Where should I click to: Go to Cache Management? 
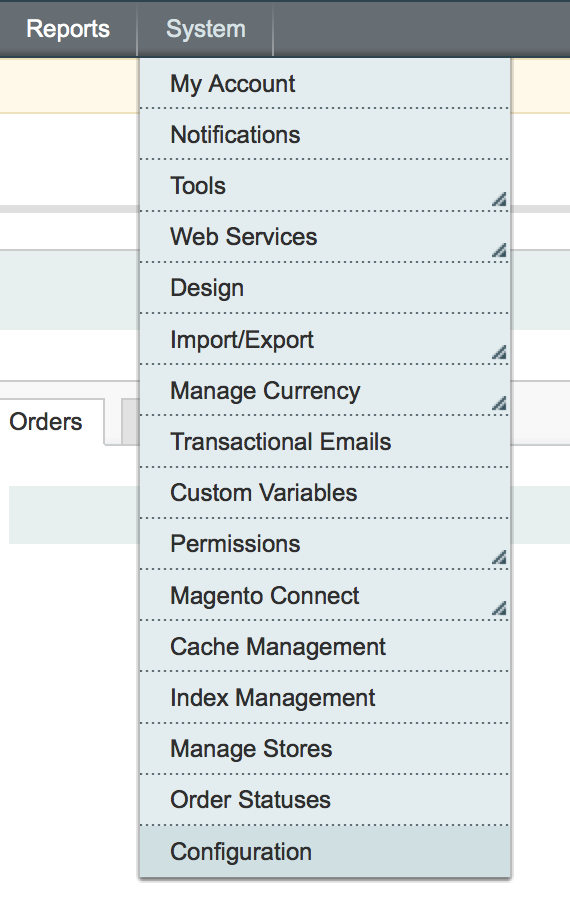coord(325,646)
